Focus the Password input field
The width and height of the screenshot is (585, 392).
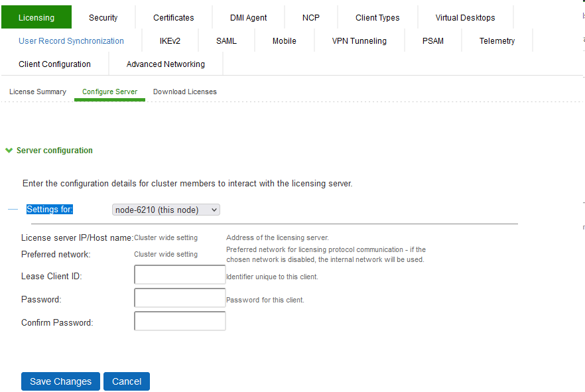pyautogui.click(x=180, y=298)
